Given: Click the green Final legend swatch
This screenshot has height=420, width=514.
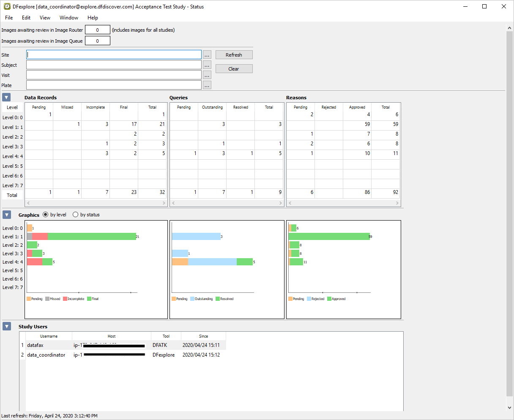Looking at the screenshot, I should tap(89, 299).
